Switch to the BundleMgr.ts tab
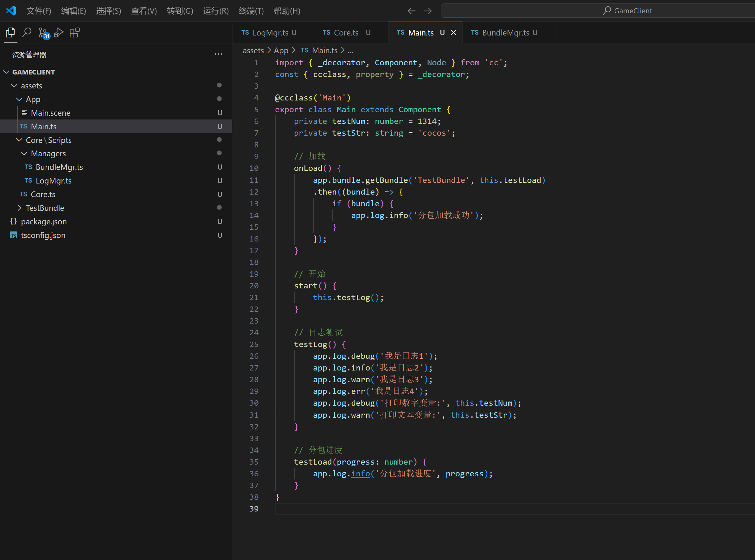This screenshot has height=560, width=755. coord(505,33)
